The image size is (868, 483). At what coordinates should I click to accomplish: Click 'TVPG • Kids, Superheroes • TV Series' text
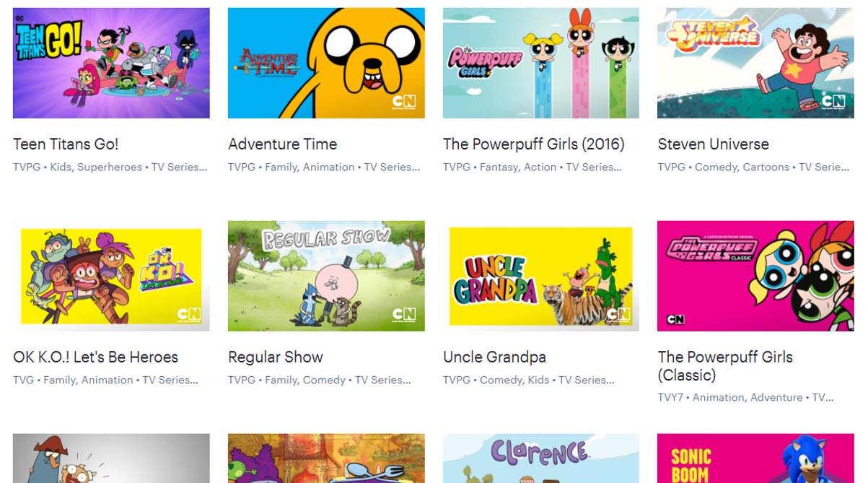click(x=110, y=167)
